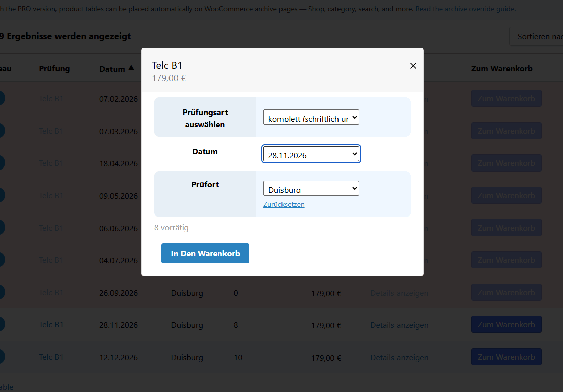Close the Telc B1 popup dialog
This screenshot has width=563, height=392.
pyautogui.click(x=413, y=66)
